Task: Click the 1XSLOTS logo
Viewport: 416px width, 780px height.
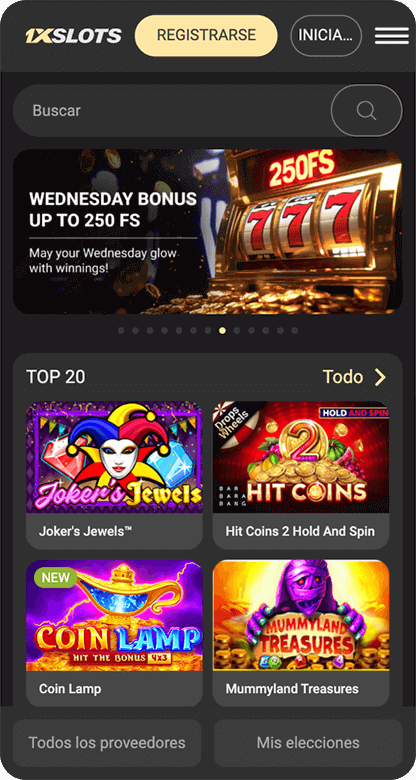Action: pyautogui.click(x=73, y=36)
